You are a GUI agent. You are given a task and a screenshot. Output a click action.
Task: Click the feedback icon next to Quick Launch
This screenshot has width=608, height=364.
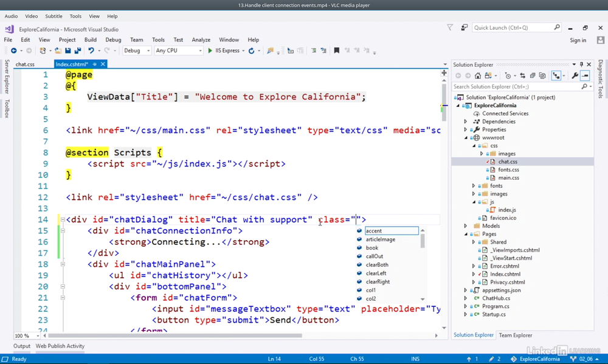click(464, 27)
